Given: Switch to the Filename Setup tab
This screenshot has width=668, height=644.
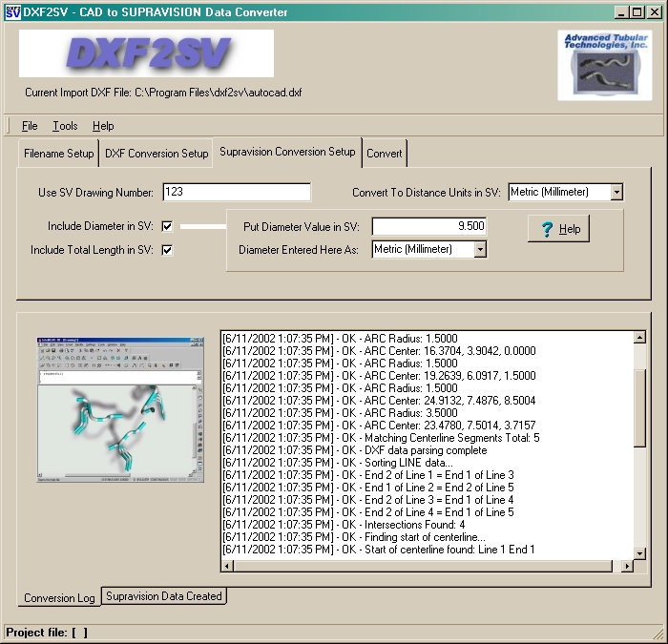Looking at the screenshot, I should pos(58,154).
